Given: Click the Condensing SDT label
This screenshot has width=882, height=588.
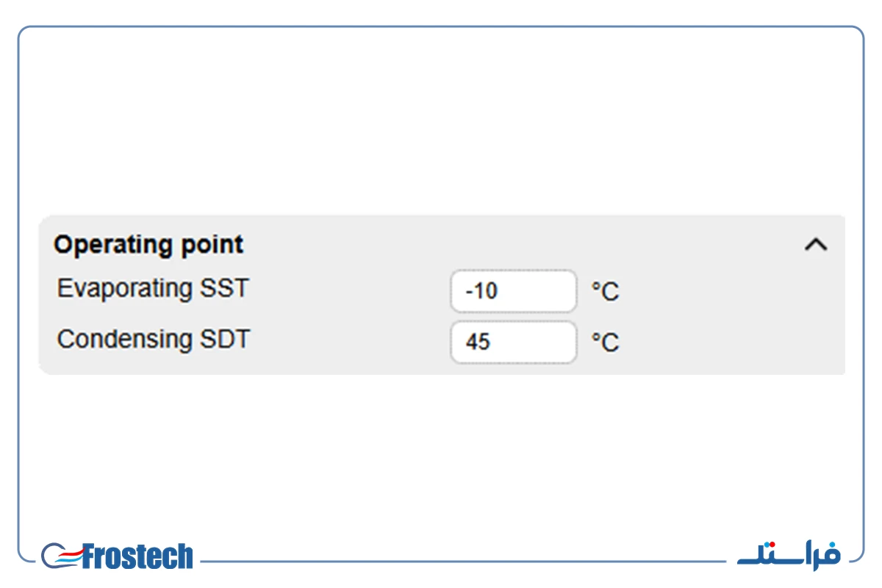Looking at the screenshot, I should 154,339.
